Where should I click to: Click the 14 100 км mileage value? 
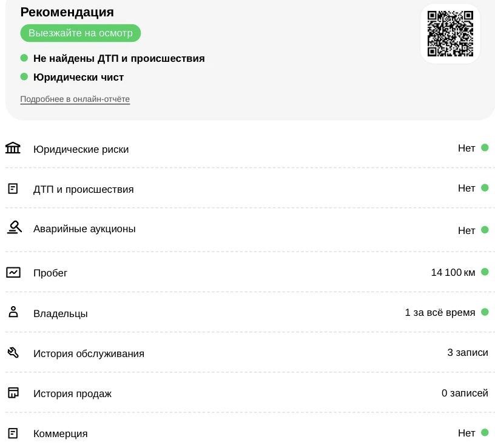click(x=453, y=272)
